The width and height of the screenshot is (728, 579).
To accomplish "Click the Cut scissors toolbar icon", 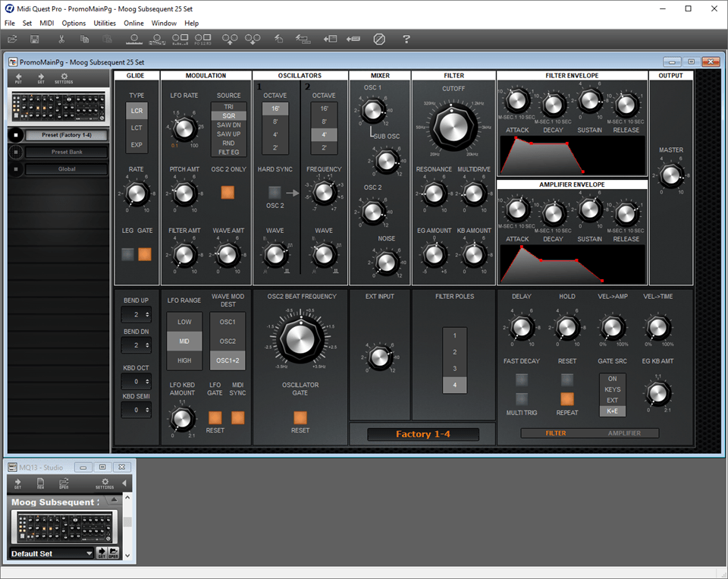I will pos(61,39).
